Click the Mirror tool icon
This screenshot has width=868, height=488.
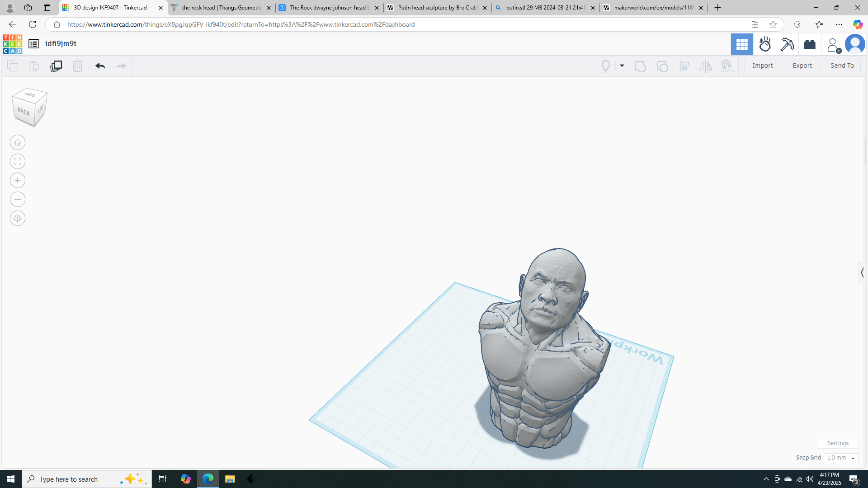click(x=705, y=66)
